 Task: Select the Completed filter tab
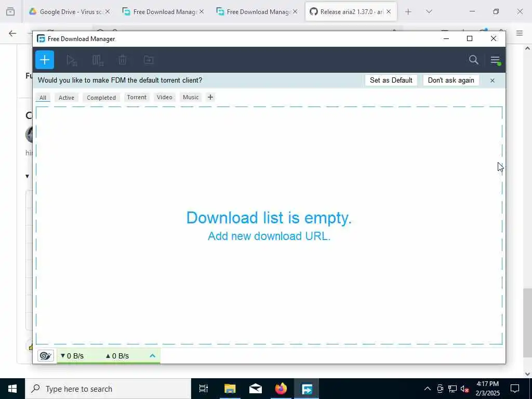[101, 98]
